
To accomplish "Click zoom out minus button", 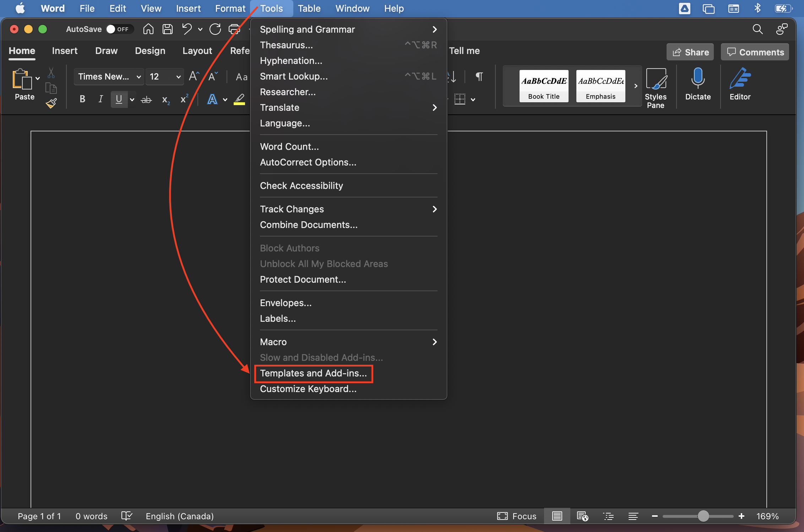I will pos(655,516).
